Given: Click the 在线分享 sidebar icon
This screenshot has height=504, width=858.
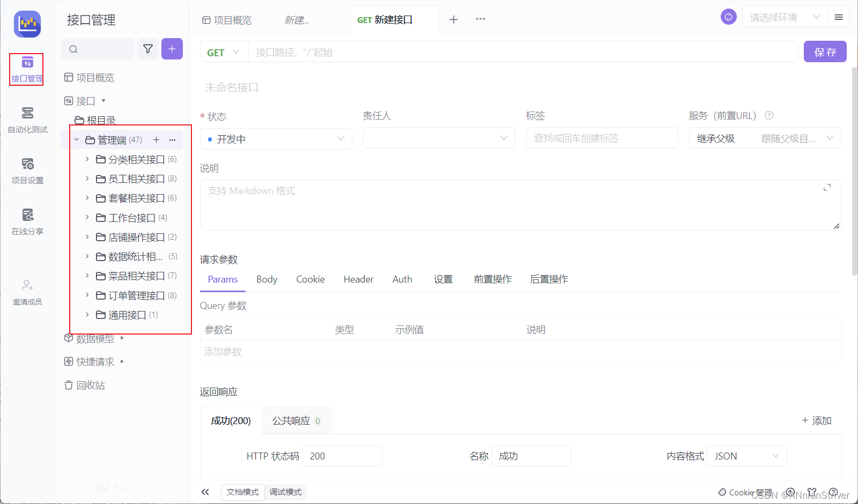Looking at the screenshot, I should pos(27,221).
